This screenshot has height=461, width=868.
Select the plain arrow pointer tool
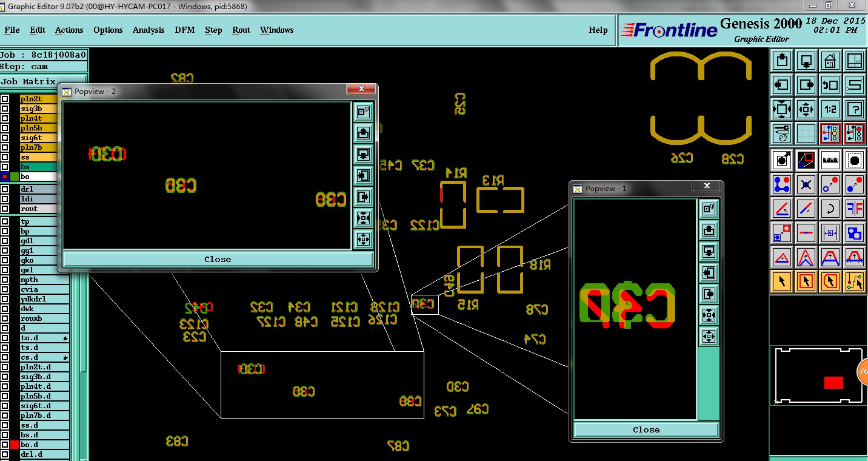point(782,281)
